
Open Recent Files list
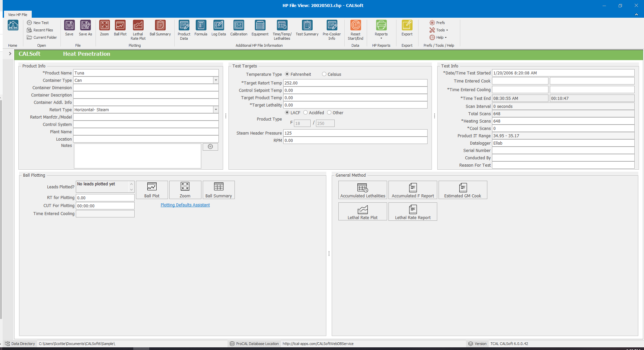click(40, 30)
